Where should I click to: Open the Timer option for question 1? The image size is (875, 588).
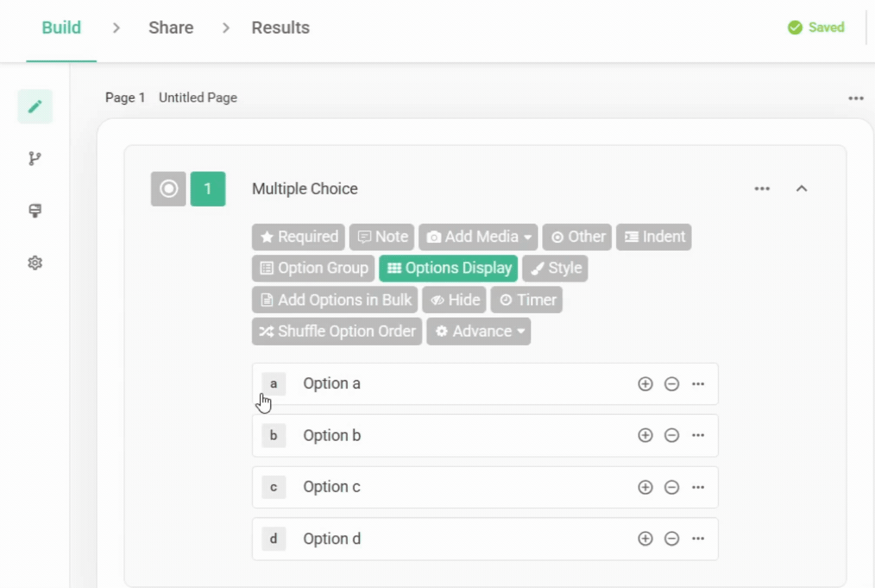[527, 299]
